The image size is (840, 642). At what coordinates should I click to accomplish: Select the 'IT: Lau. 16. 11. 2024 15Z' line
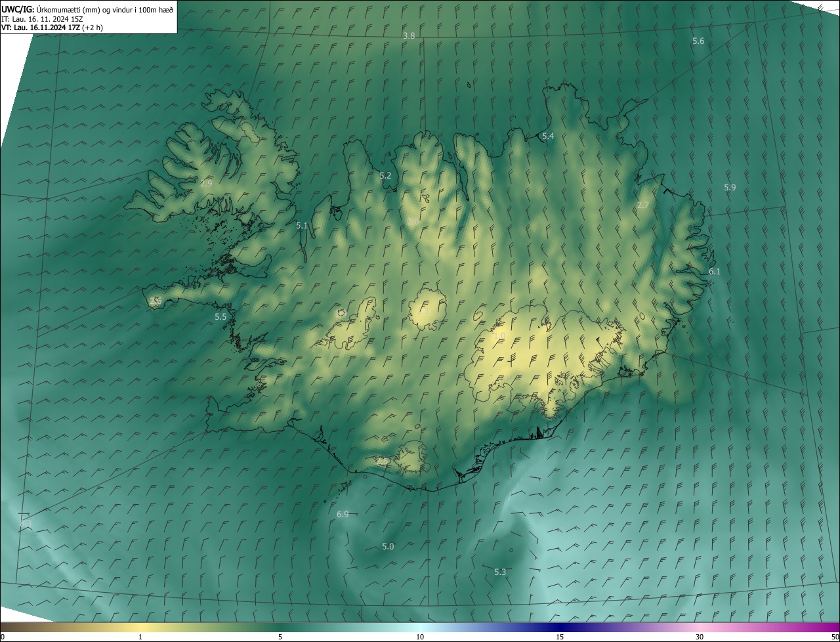click(x=41, y=18)
